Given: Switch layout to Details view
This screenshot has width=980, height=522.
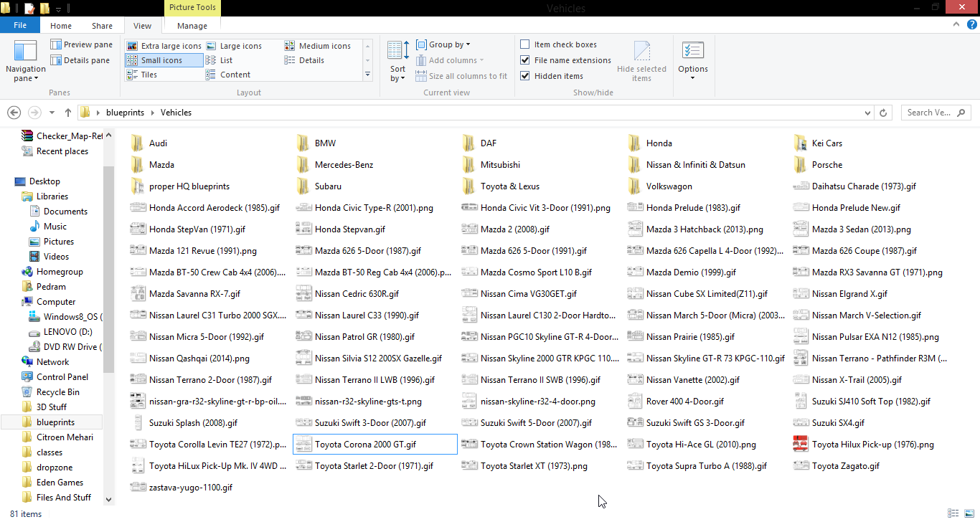Looking at the screenshot, I should point(305,60).
